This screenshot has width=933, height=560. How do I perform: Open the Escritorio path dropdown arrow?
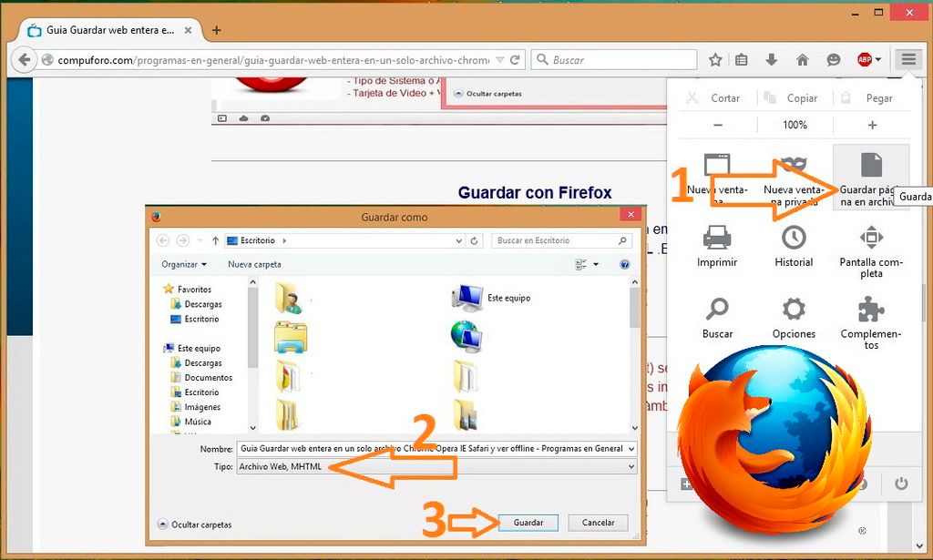point(459,240)
